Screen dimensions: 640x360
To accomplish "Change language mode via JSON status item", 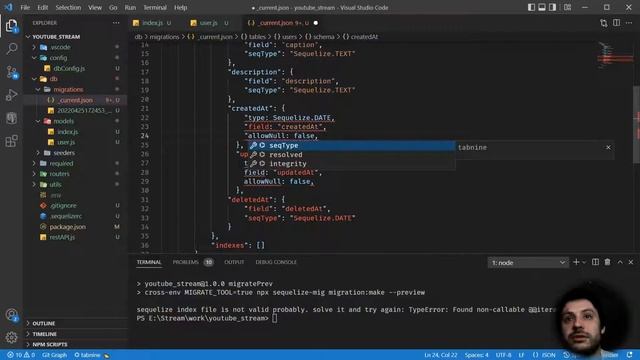I will pyautogui.click(x=544, y=355).
